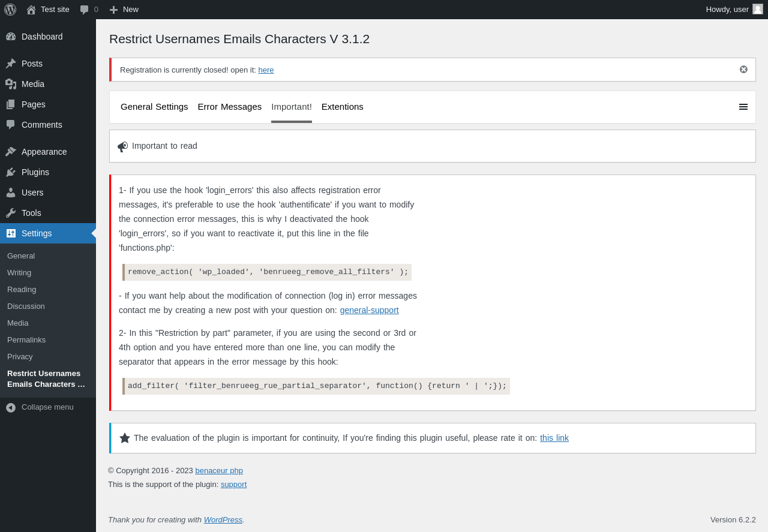
Task: Click 'this link' to rate the plugin
Action: (554, 438)
